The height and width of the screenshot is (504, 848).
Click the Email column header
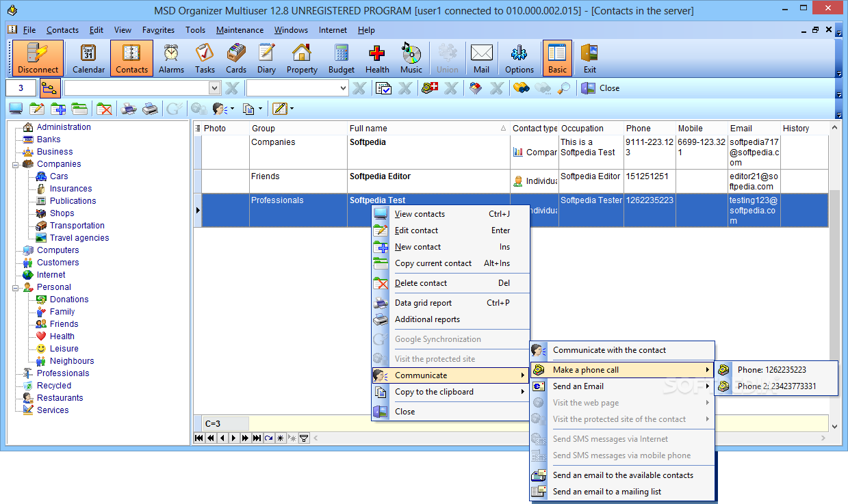754,128
